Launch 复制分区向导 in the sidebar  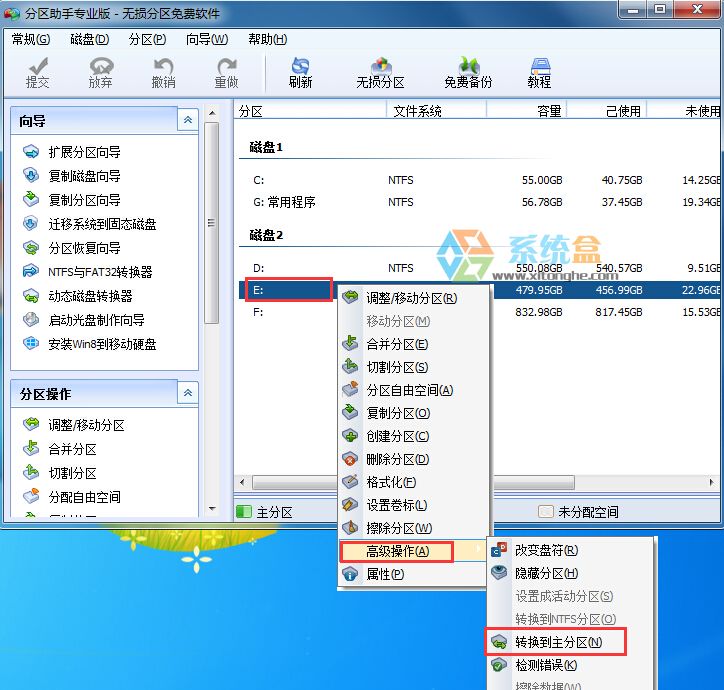(x=72, y=200)
